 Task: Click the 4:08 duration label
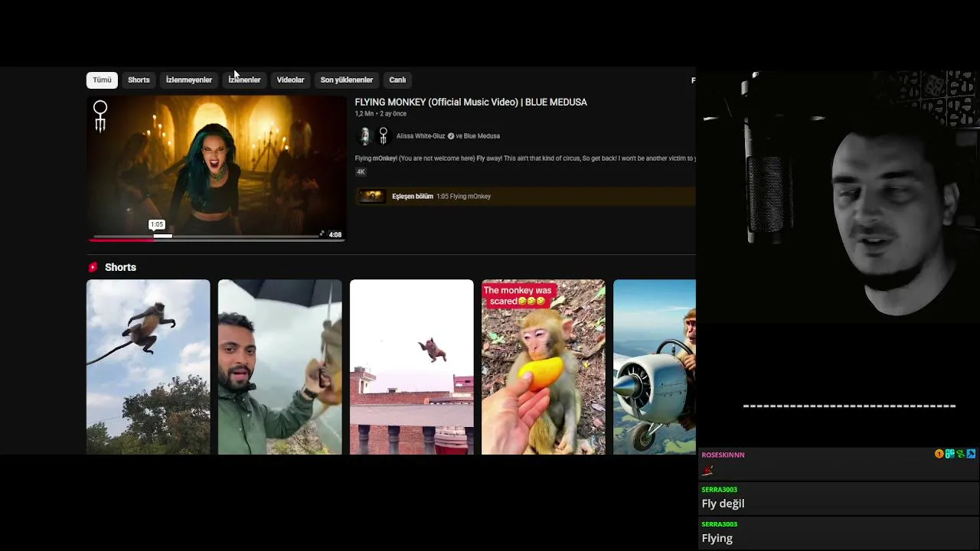coord(335,235)
